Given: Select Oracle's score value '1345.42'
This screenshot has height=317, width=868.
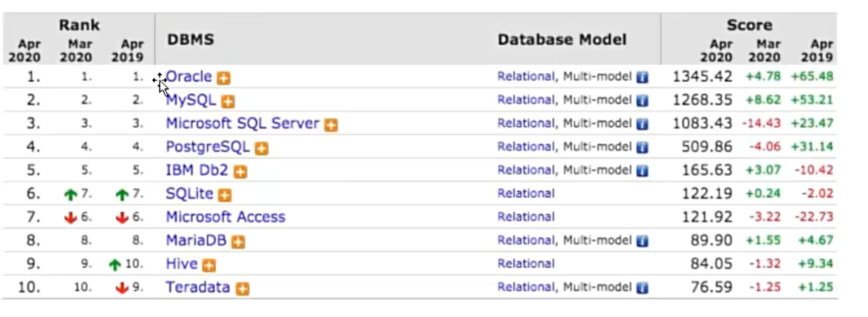Looking at the screenshot, I should click(x=702, y=76).
